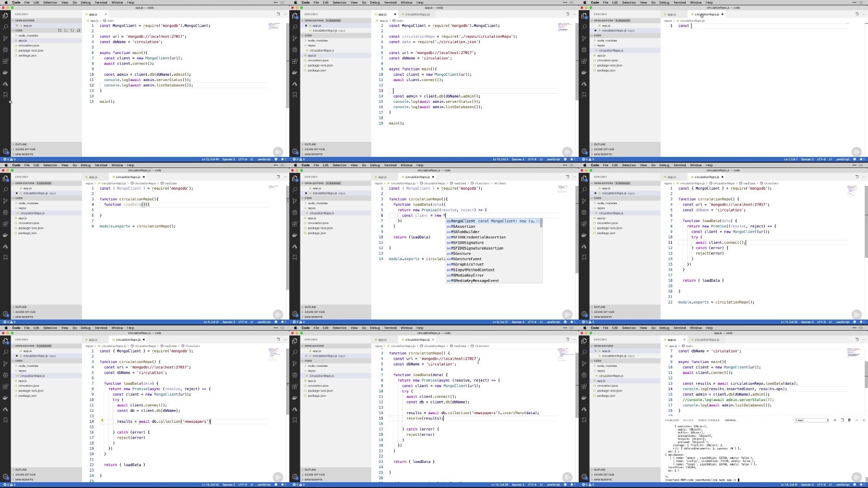Collapse repos folder in bottom-right frame
Image resolution: width=868 pixels, height=488 pixels.
[x=601, y=371]
